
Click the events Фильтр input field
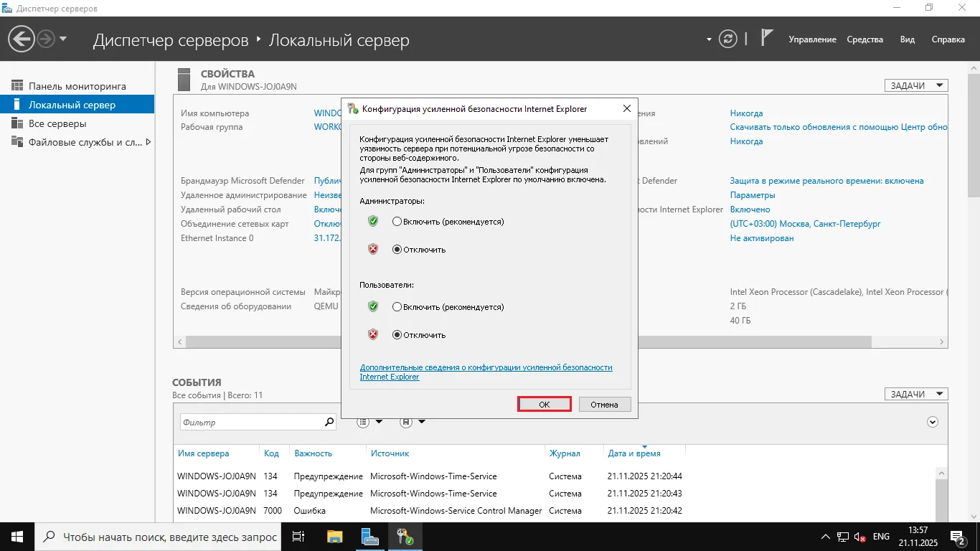[251, 422]
